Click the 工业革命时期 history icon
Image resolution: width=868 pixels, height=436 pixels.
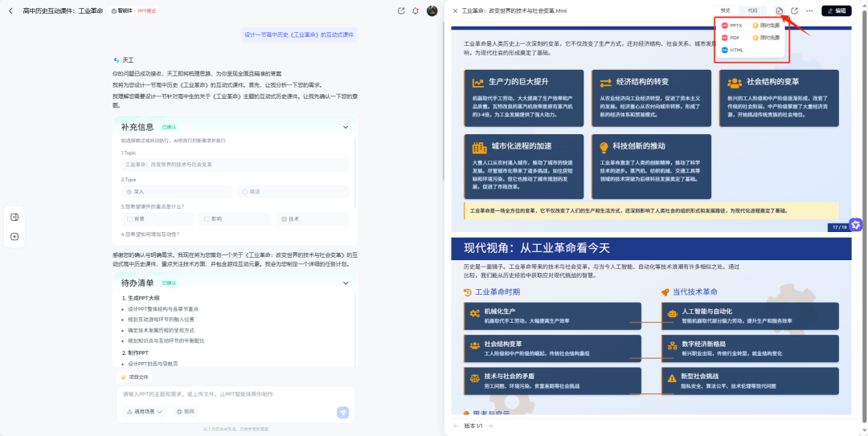(468, 292)
